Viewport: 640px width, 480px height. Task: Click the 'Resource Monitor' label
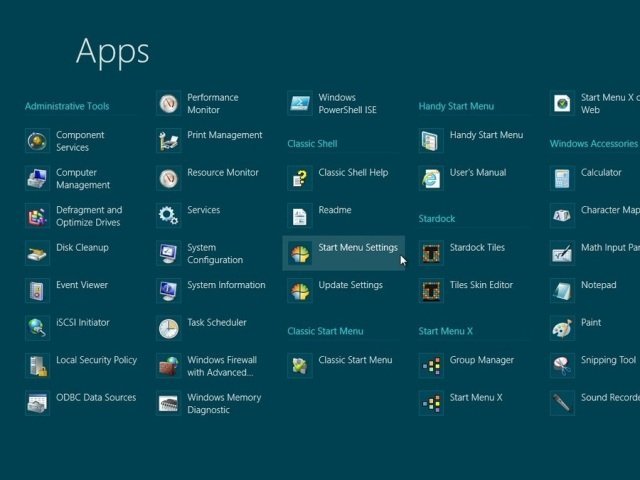[223, 172]
